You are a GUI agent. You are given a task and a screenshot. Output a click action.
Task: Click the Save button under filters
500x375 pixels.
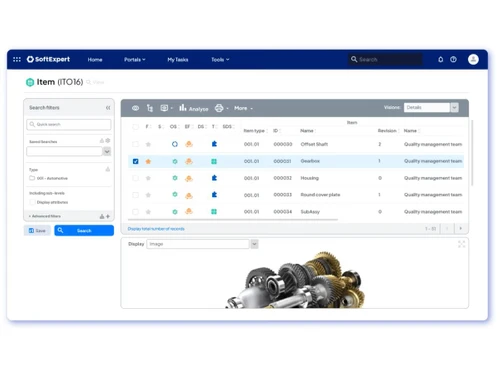tap(37, 231)
